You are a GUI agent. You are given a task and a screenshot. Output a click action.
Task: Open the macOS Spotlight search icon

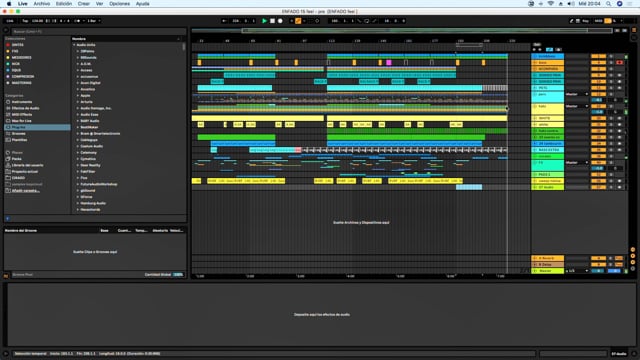(609, 4)
